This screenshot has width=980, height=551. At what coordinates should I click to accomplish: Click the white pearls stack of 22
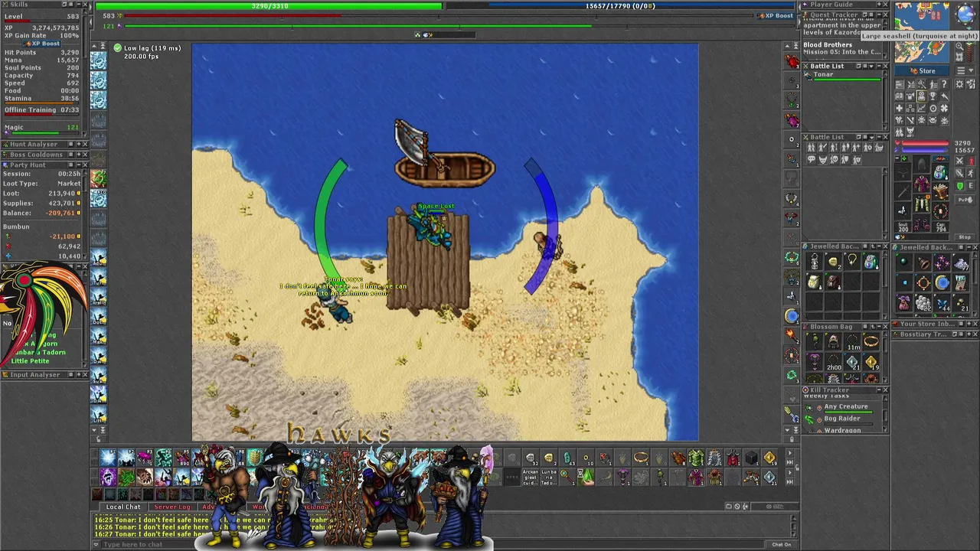(x=923, y=302)
